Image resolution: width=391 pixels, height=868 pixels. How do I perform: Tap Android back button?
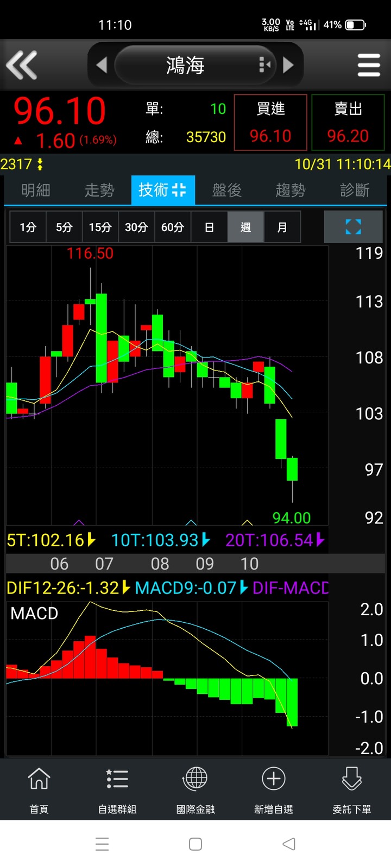click(x=289, y=844)
